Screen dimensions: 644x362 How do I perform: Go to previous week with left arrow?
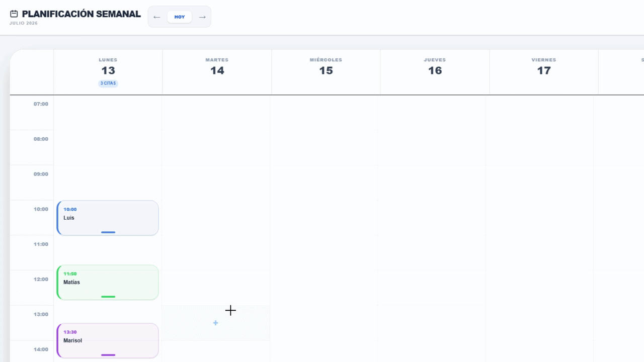[157, 17]
